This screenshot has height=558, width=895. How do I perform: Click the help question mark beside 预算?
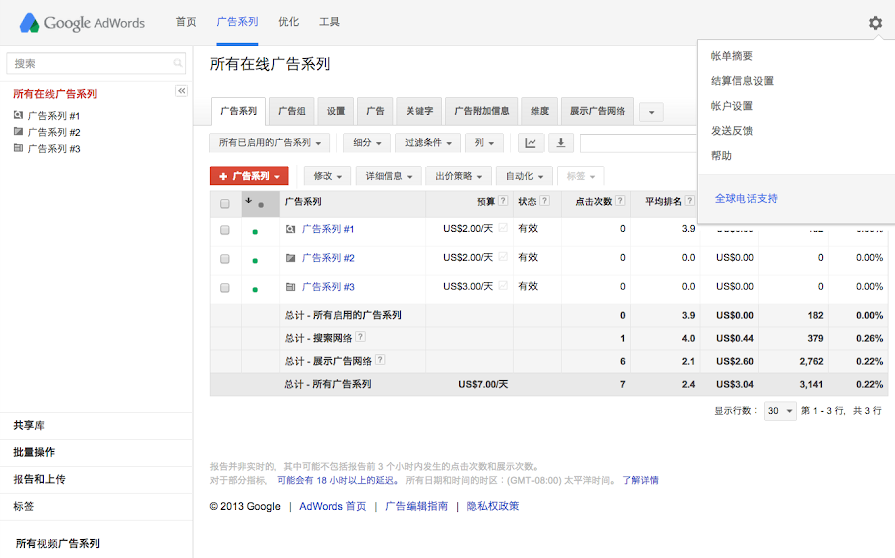point(504,201)
